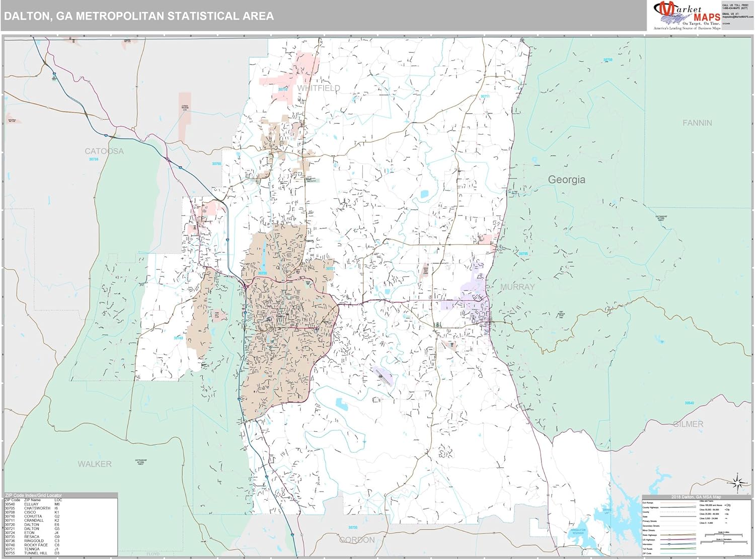This screenshot has height=560, width=755.
Task: Click the 30711 ZIP label on the map
Action: (x=485, y=96)
